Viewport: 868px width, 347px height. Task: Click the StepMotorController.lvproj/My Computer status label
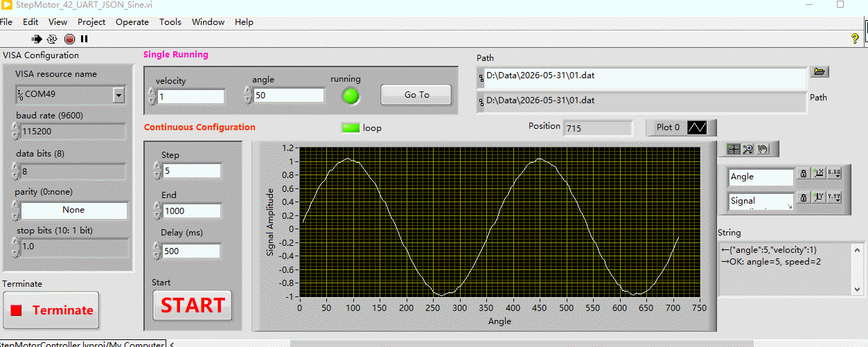point(82,344)
